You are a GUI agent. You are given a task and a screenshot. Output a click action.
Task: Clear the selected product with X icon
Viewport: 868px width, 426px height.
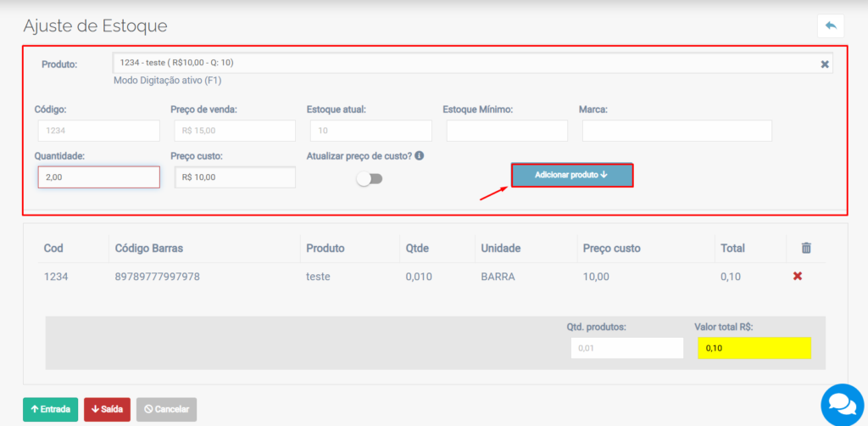(x=825, y=64)
